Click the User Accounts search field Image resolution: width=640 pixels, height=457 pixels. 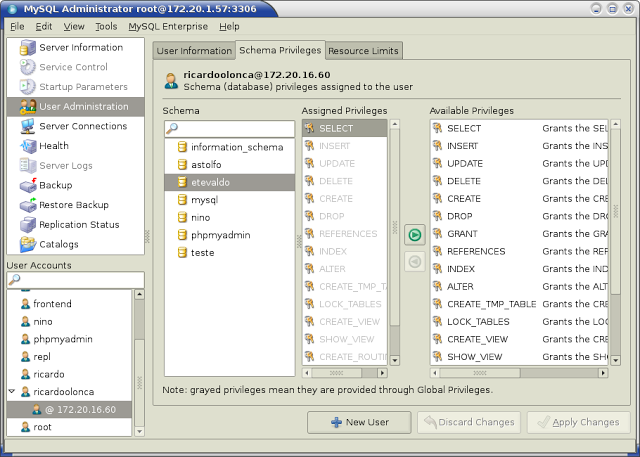tap(76, 280)
